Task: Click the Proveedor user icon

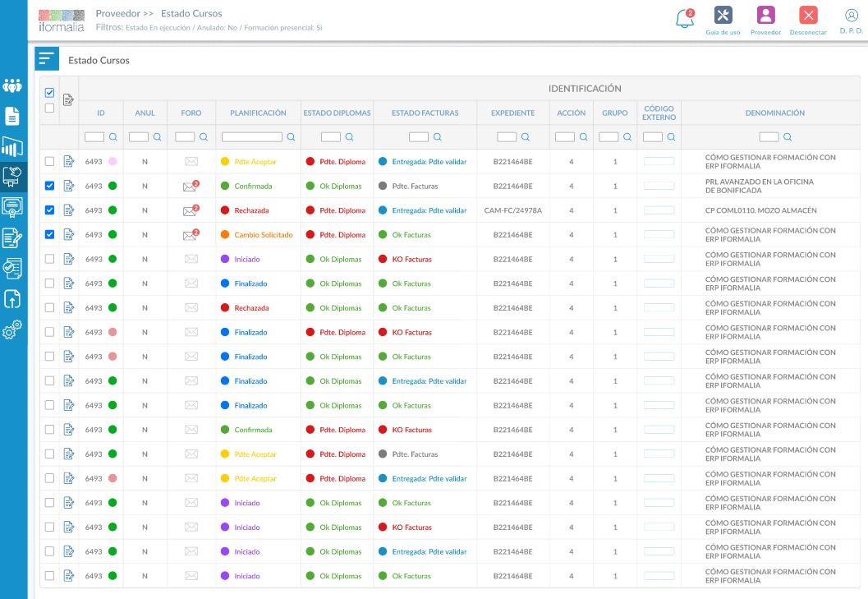Action: (x=765, y=15)
